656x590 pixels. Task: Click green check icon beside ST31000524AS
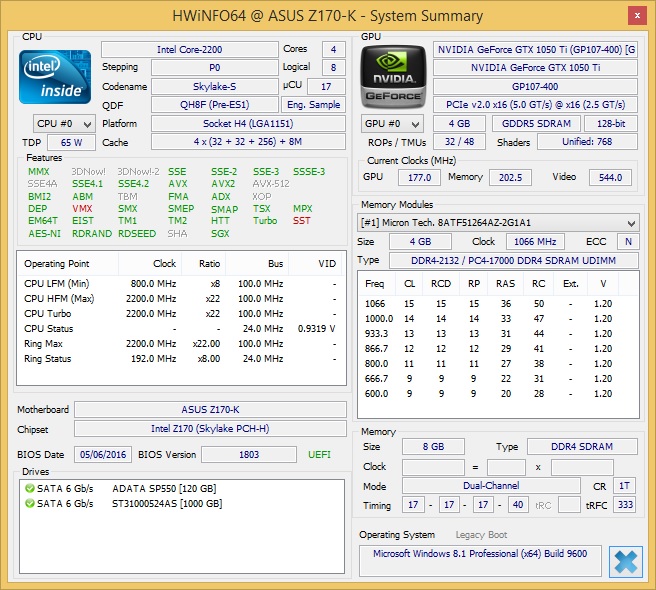(30, 503)
